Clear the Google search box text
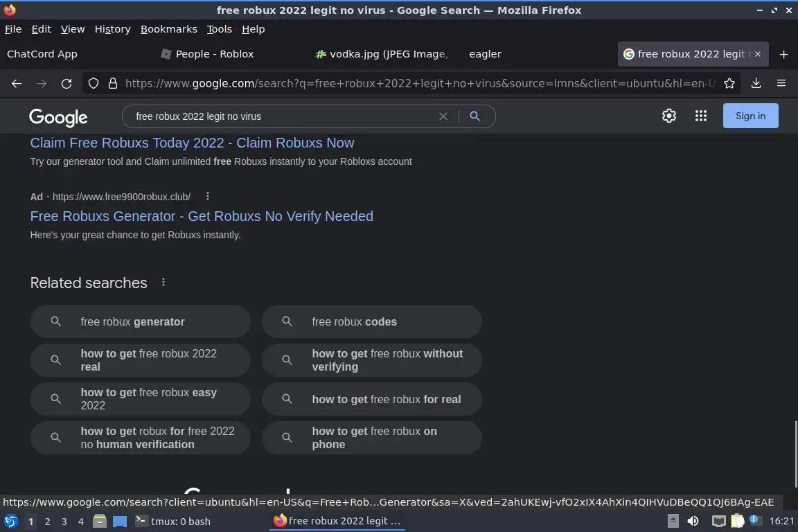This screenshot has height=532, width=798. [443, 116]
